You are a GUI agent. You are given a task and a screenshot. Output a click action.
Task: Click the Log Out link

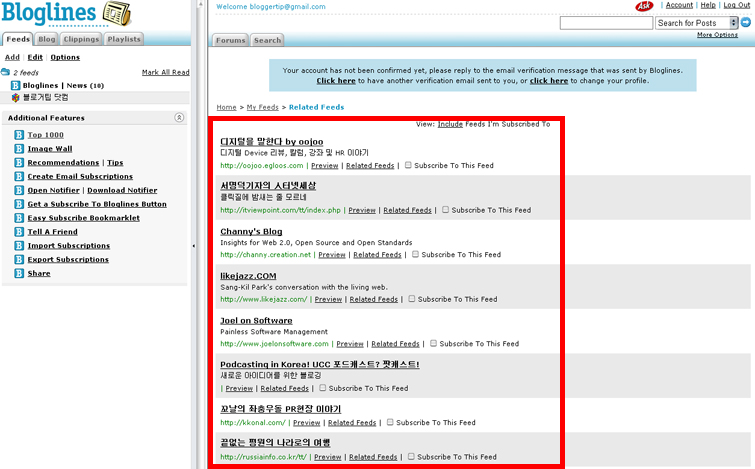point(737,5)
